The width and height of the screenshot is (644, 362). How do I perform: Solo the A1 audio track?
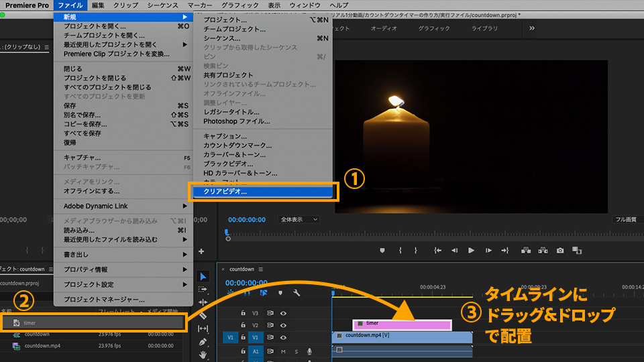coord(296,351)
